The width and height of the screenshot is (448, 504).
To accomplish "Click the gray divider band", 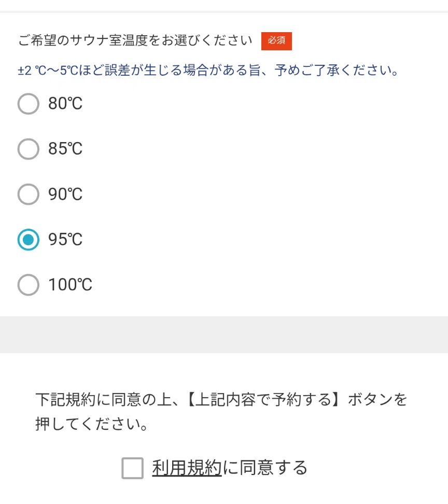I will coord(224,334).
